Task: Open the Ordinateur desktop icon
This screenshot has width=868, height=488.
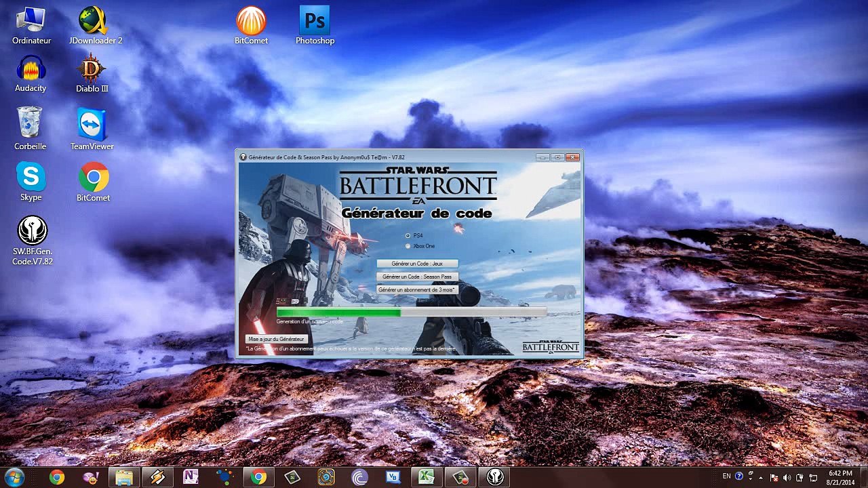Action: [x=31, y=26]
